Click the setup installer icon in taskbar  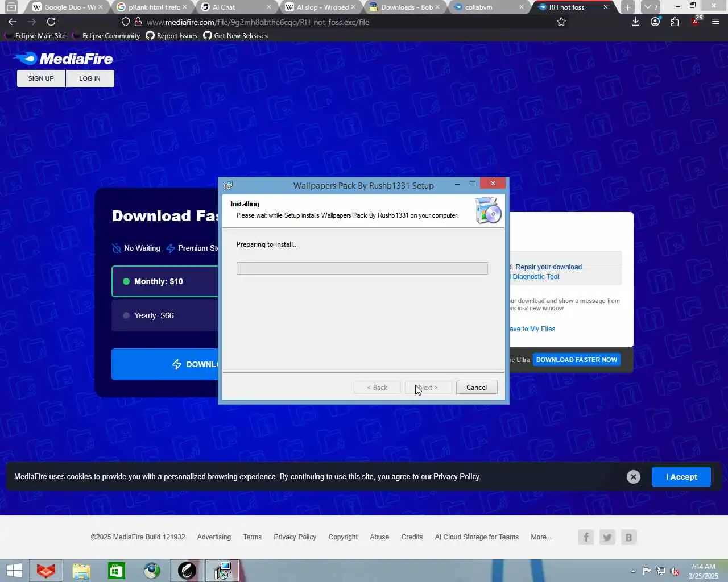pos(222,571)
